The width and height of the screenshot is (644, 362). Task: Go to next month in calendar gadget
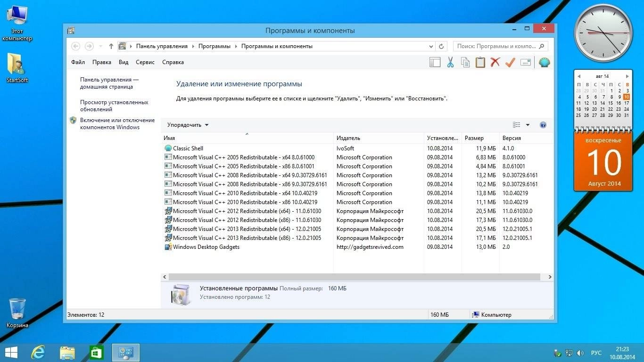[x=627, y=76]
